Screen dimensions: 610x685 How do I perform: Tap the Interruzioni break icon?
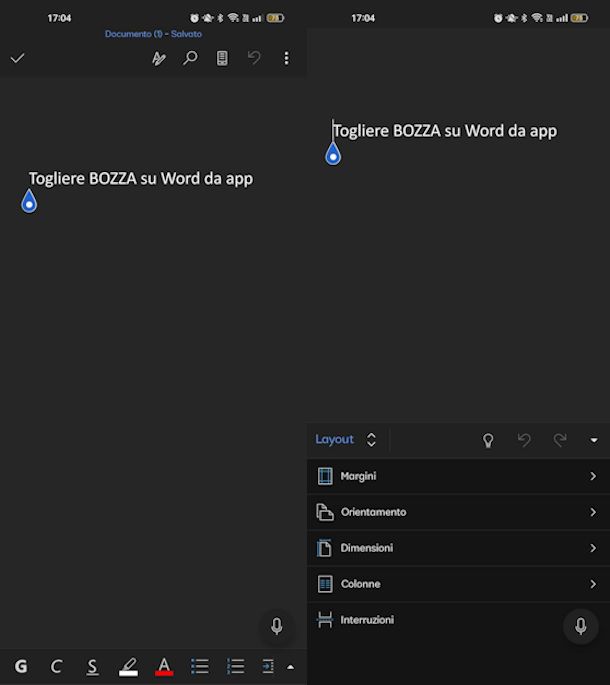325,619
